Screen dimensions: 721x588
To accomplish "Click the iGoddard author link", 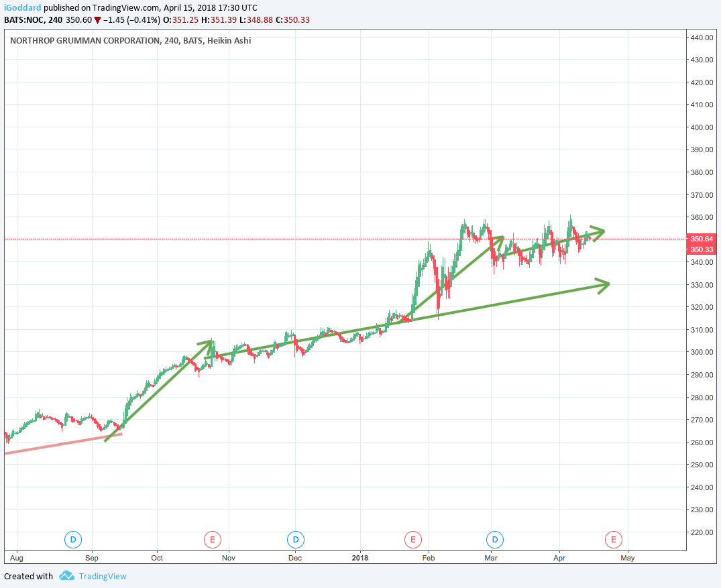I will (23, 8).
